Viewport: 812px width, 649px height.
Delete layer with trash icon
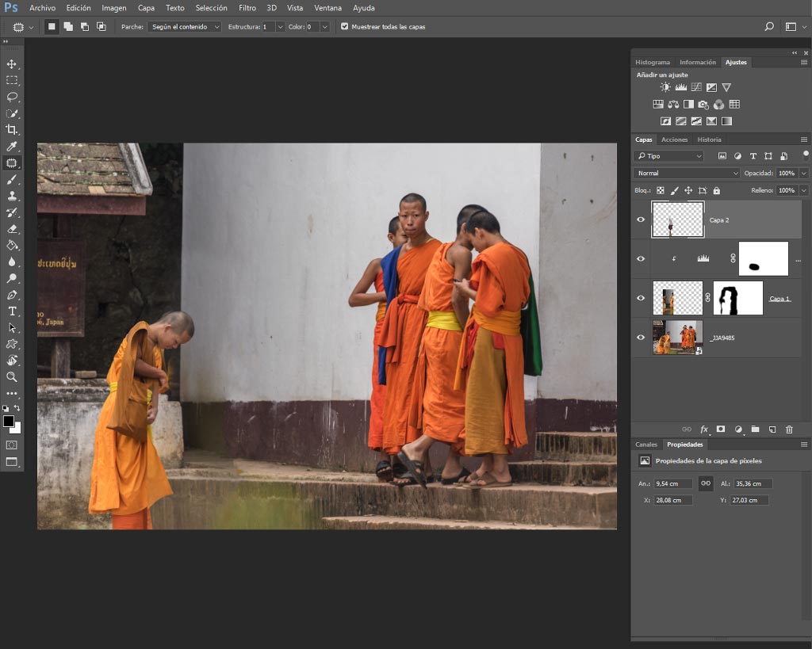tap(789, 429)
